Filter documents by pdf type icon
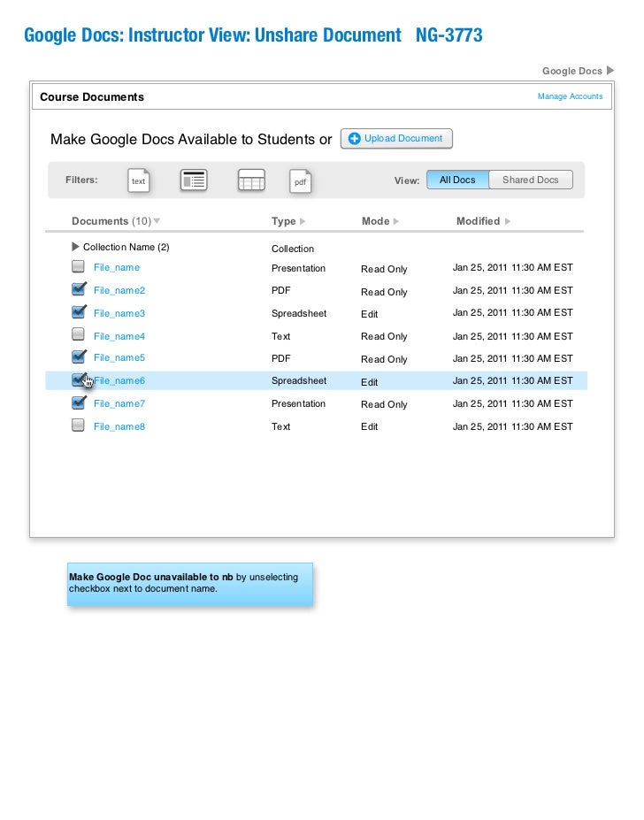This screenshot has width=644, height=820. pyautogui.click(x=300, y=181)
